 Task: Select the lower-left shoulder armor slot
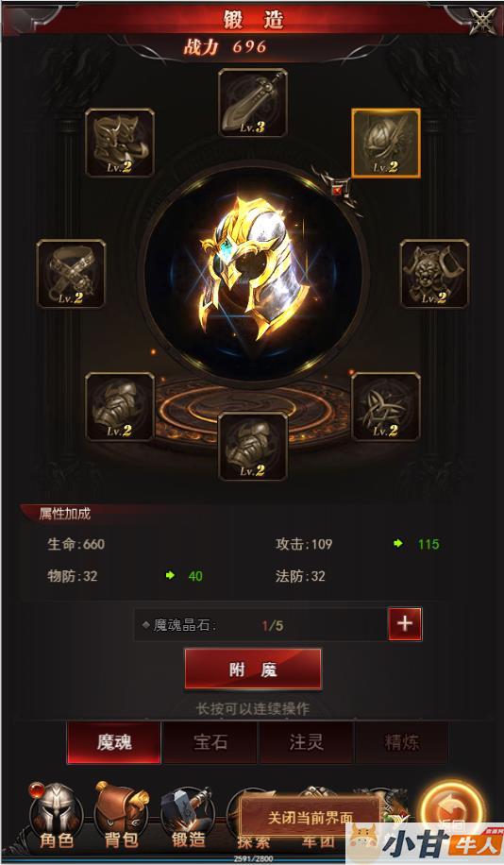[x=120, y=407]
